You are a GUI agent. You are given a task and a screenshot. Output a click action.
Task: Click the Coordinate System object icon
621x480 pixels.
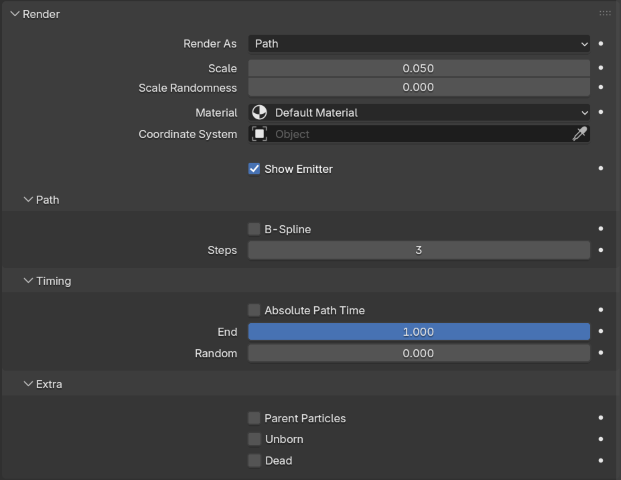[x=259, y=134]
